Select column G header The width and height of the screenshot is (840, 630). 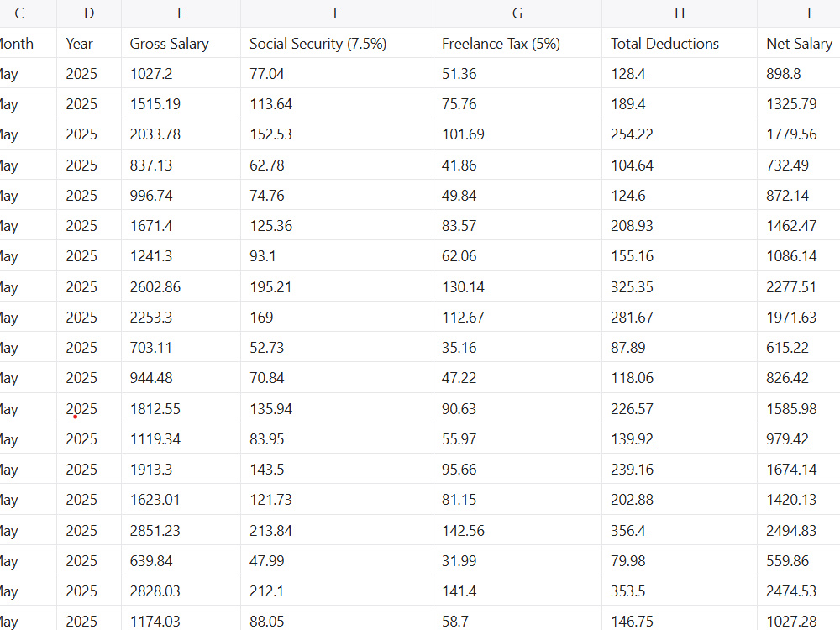517,13
